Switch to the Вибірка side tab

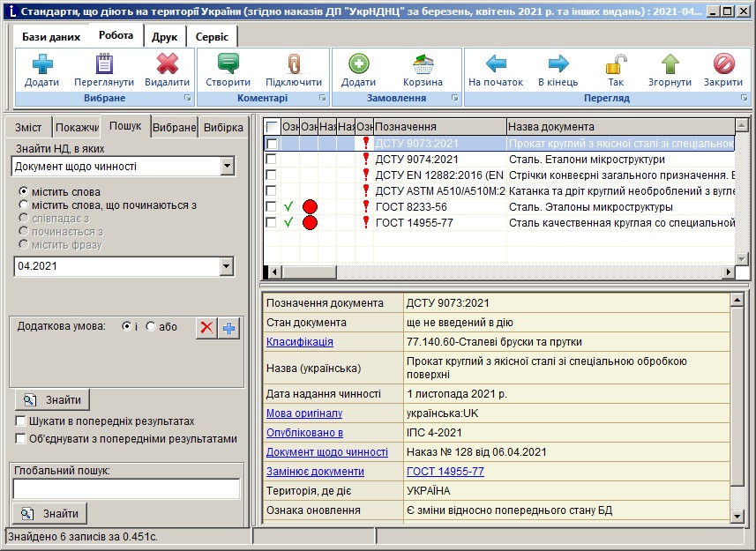(x=223, y=128)
